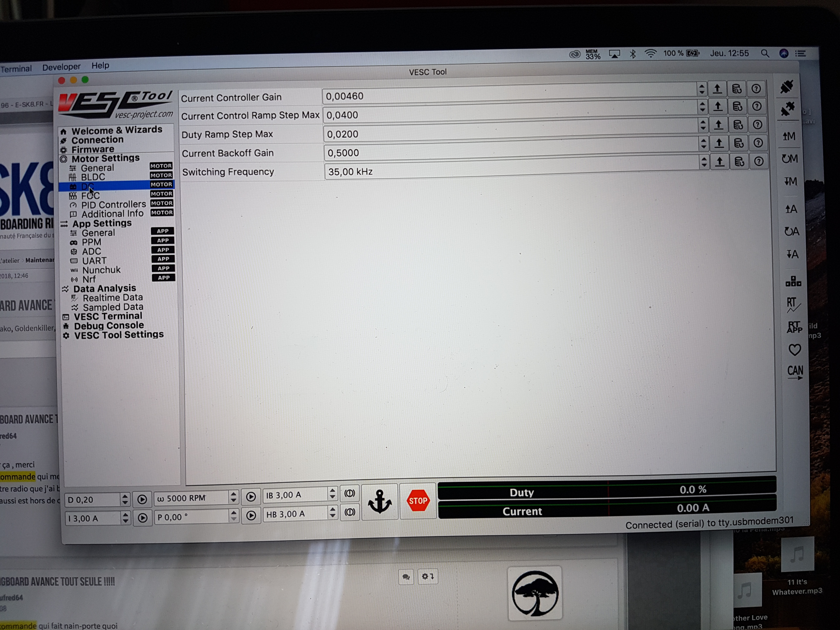Apply handbrake button next to HB 3,00 A
The height and width of the screenshot is (630, 840).
click(x=350, y=512)
